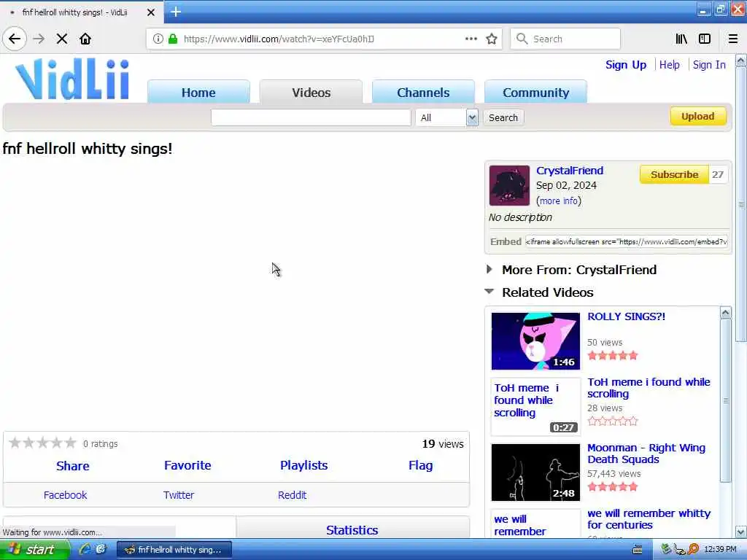Click the yellow Upload button

697,116
